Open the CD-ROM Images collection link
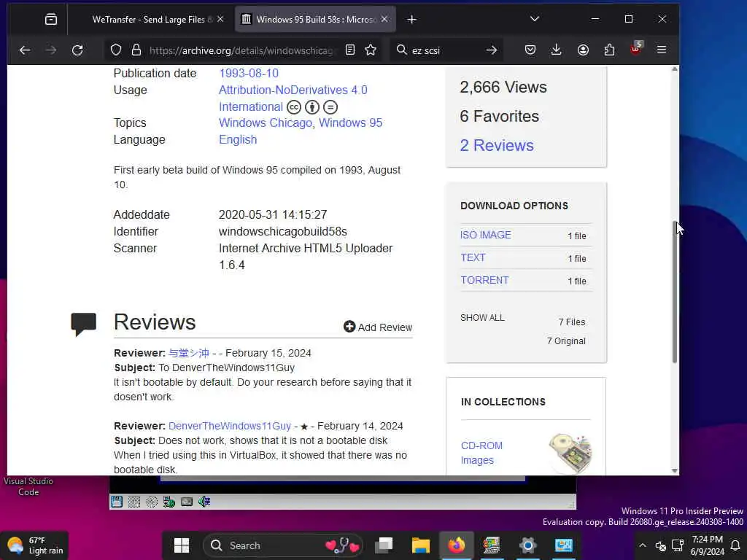 481,453
